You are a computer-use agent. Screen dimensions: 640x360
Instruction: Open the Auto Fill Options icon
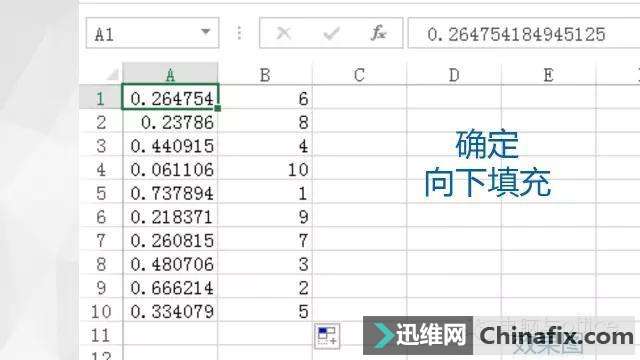pyautogui.click(x=327, y=336)
